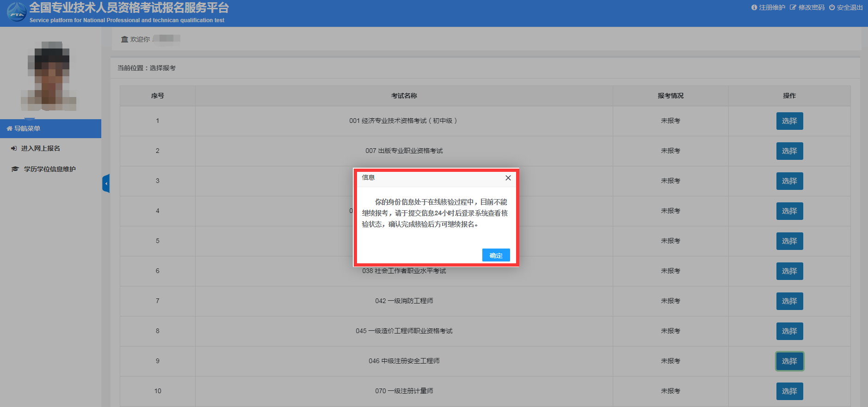Viewport: 868px width, 407px height.
Task: Click the user profile photo
Action: 49,76
